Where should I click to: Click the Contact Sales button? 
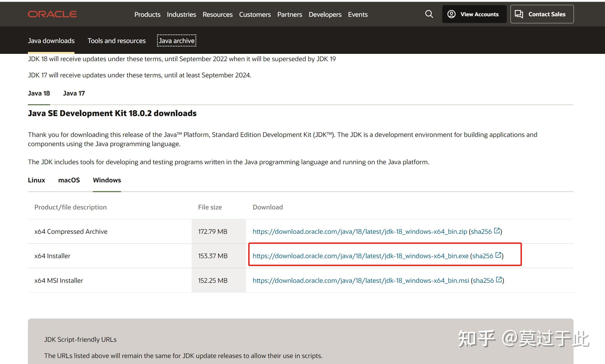[x=542, y=14]
